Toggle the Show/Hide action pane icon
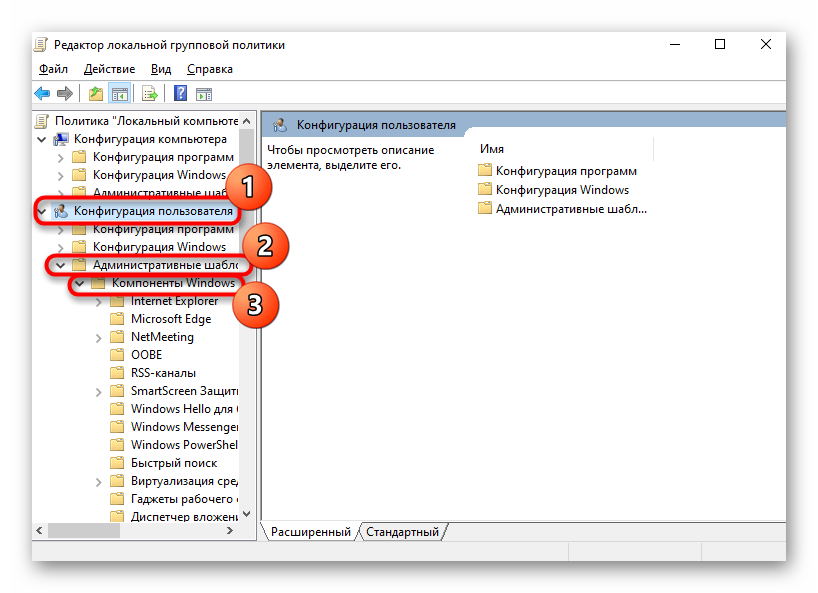The height and width of the screenshot is (593, 818). pyautogui.click(x=204, y=94)
